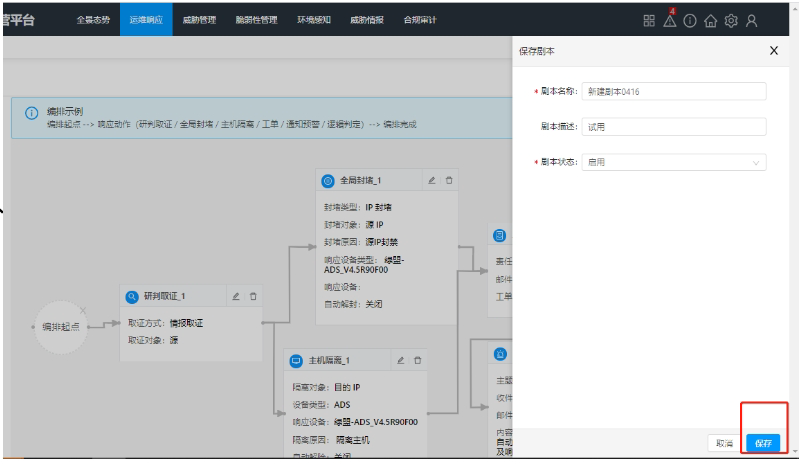Open the alert warnings icon with badge 4
This screenshot has width=801, height=464.
670,19
